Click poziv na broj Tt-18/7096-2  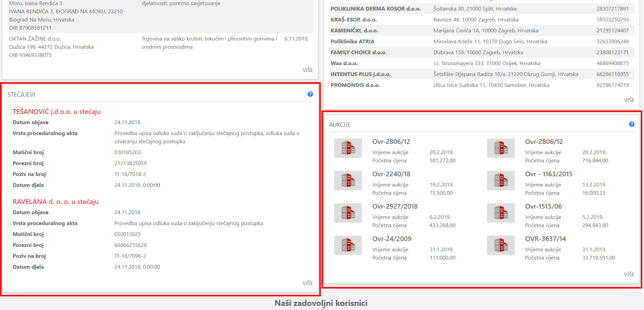(130, 256)
